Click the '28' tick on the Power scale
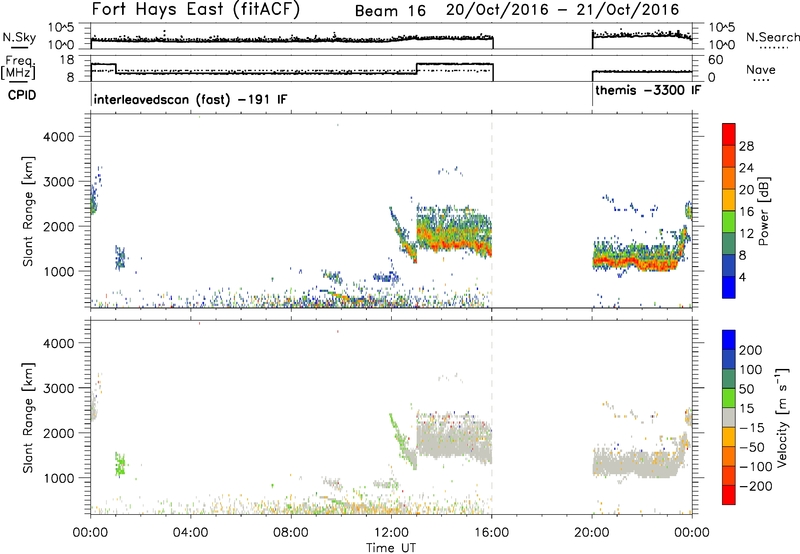Viewport: 800px width, 554px height. pyautogui.click(x=746, y=146)
